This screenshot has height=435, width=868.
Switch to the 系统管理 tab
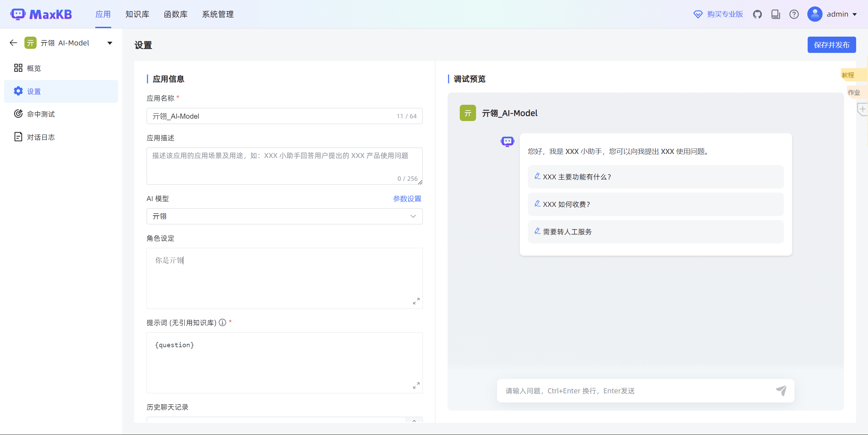[218, 14]
